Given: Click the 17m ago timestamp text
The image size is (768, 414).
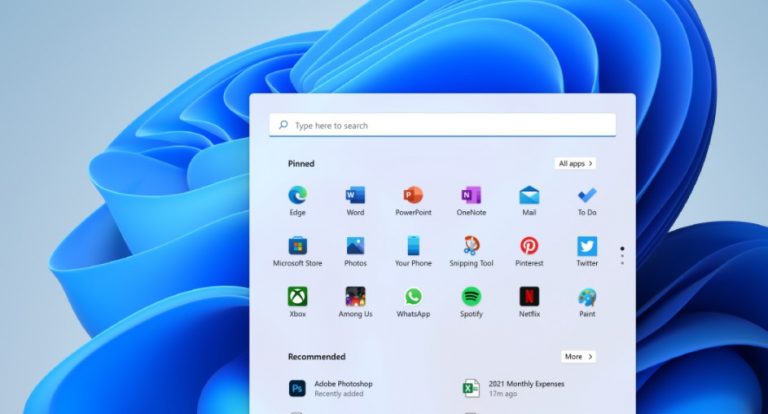Looking at the screenshot, I should pyautogui.click(x=503, y=394).
